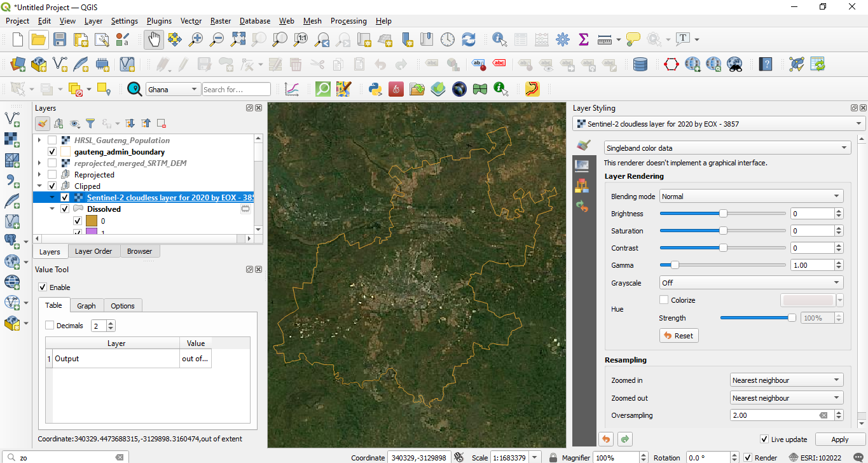
Task: Open the DB Manager database icon
Action: tap(640, 64)
